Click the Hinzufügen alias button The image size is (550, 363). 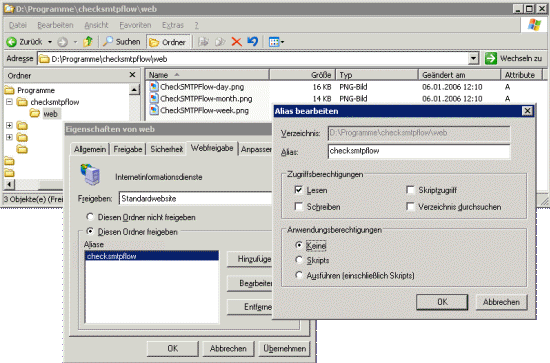pyautogui.click(x=250, y=259)
